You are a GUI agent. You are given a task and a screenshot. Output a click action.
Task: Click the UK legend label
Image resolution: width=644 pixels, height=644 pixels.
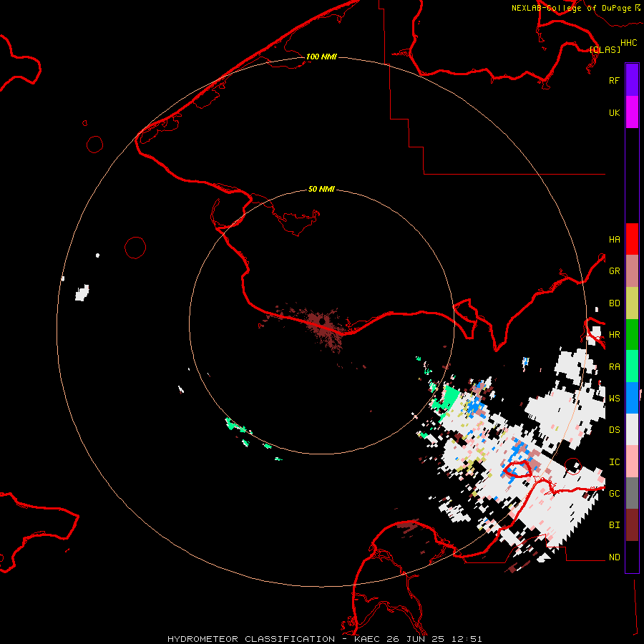614,112
